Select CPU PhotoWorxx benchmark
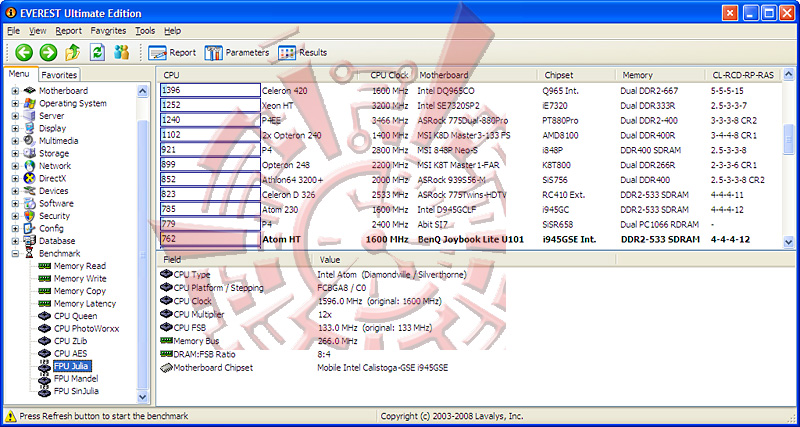This screenshot has height=427, width=800. [86, 329]
